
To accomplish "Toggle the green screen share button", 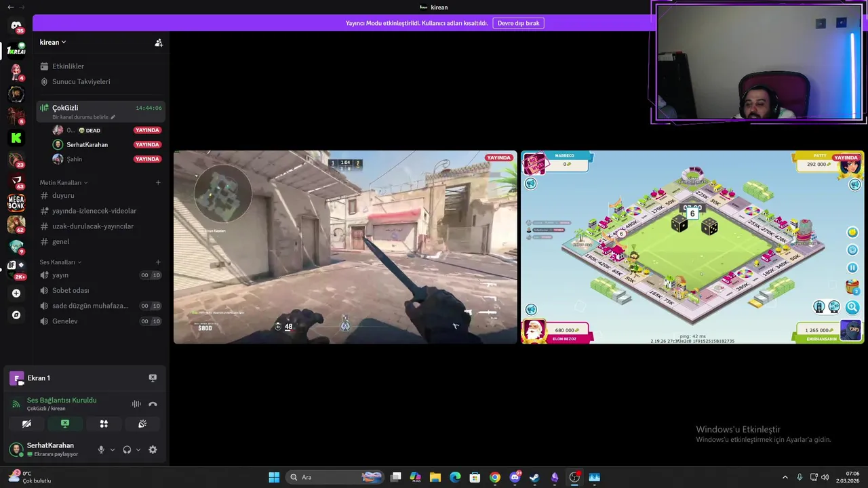I will [x=65, y=424].
